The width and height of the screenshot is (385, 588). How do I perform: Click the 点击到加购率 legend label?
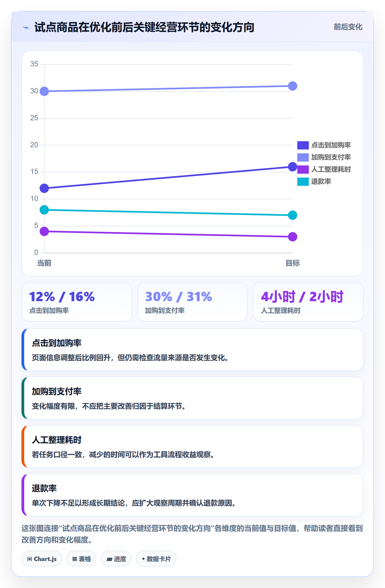coord(331,145)
